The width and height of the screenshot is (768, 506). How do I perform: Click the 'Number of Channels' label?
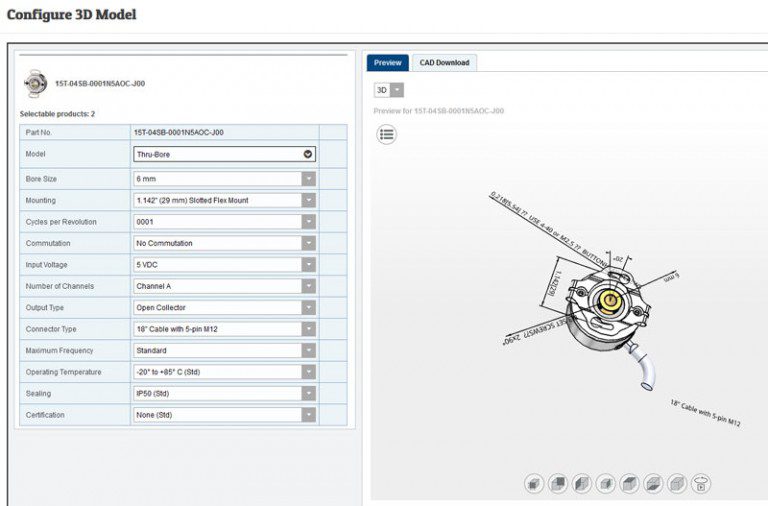pos(60,286)
